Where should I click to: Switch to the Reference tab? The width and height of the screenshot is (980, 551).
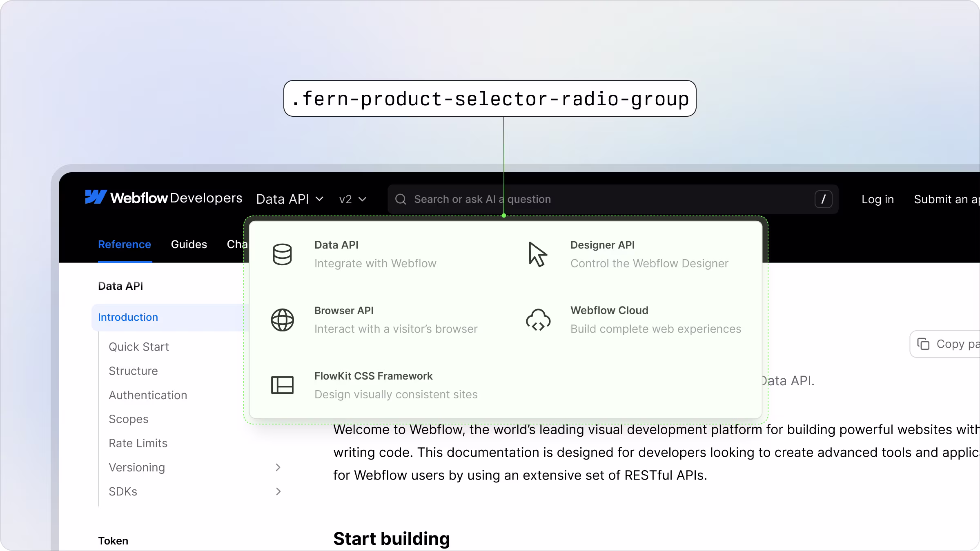coord(125,244)
